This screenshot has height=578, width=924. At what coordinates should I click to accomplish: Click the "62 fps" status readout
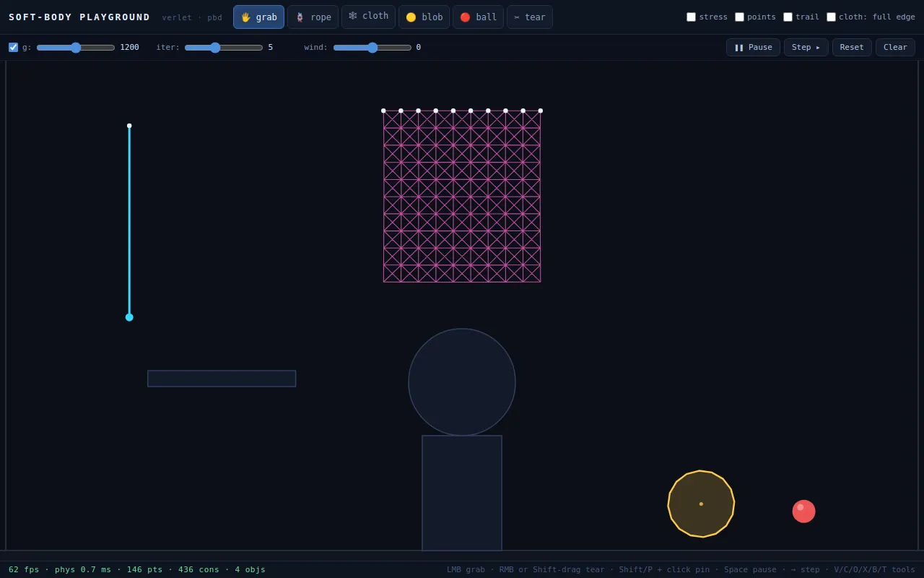coord(24,569)
